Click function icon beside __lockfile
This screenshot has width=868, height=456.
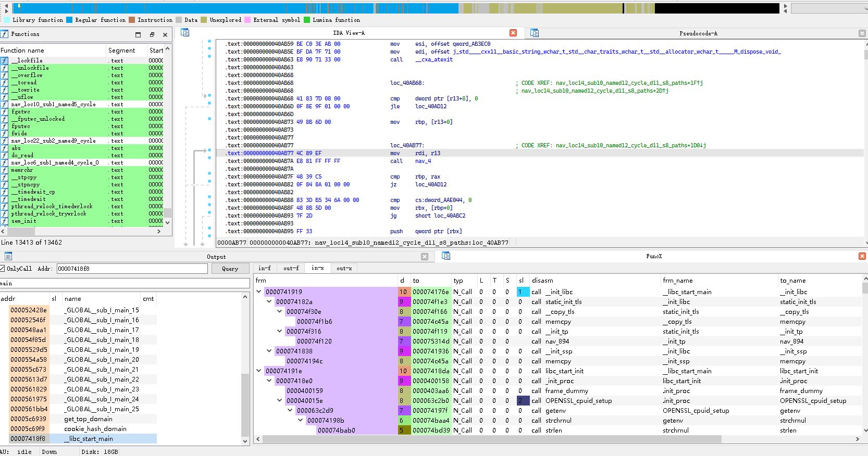pos(4,60)
